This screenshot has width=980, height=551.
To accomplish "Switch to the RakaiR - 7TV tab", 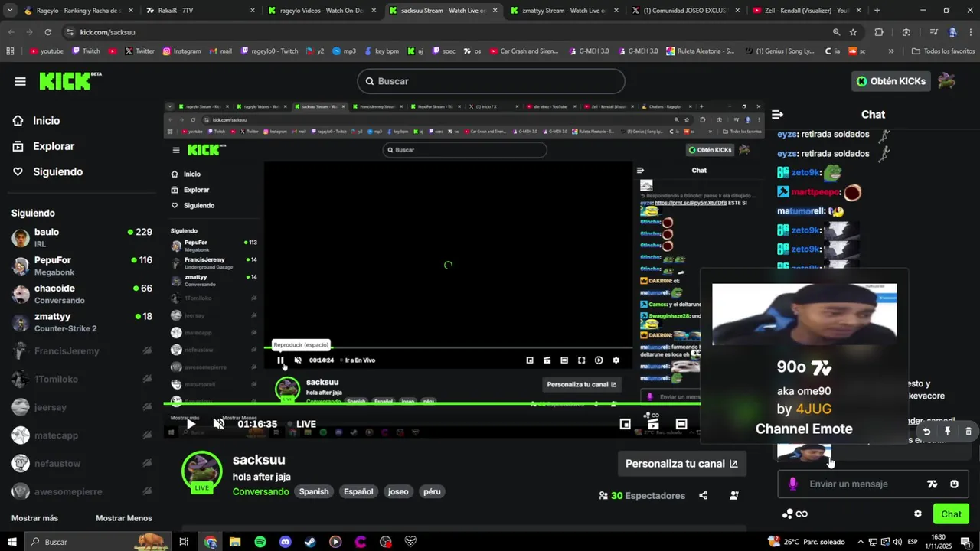I will [200, 11].
